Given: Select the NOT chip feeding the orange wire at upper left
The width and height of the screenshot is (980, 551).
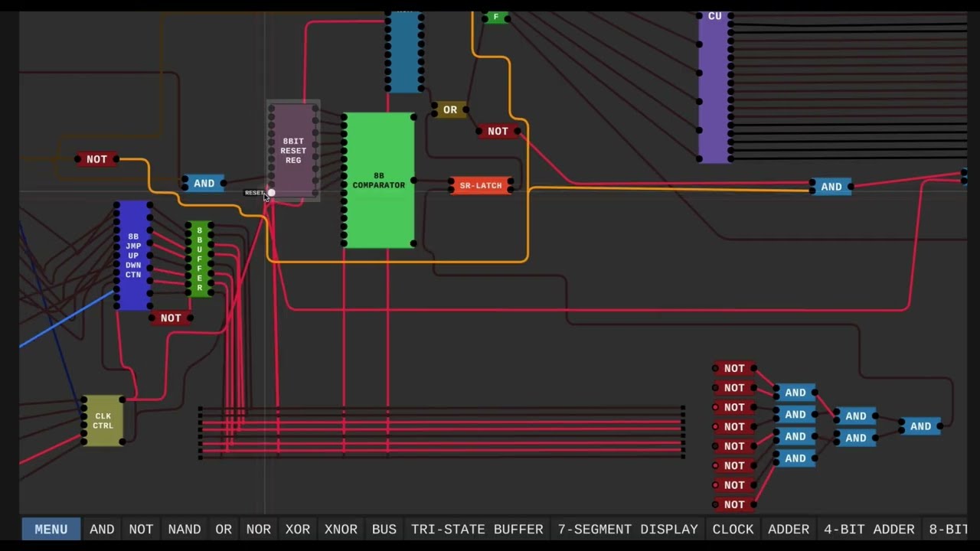Looking at the screenshot, I should [96, 159].
